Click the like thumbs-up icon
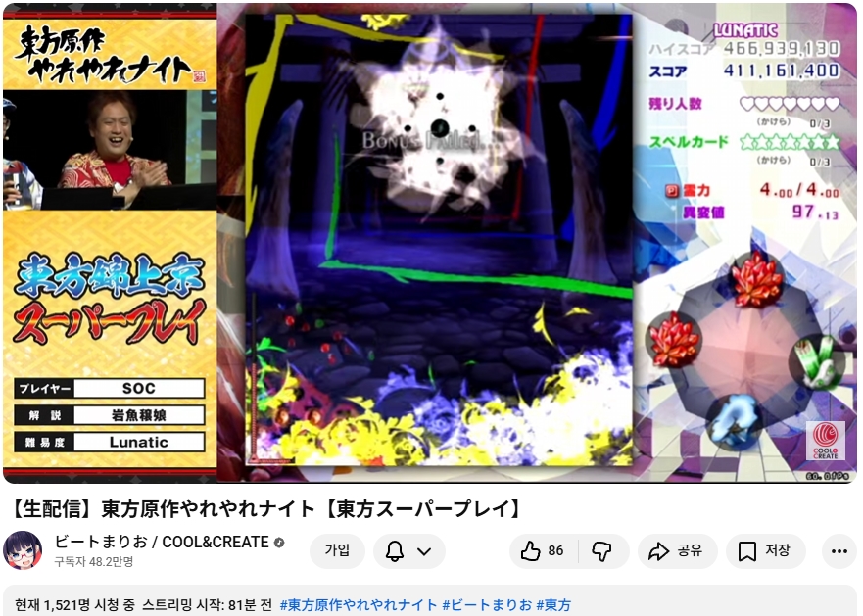 (x=530, y=551)
